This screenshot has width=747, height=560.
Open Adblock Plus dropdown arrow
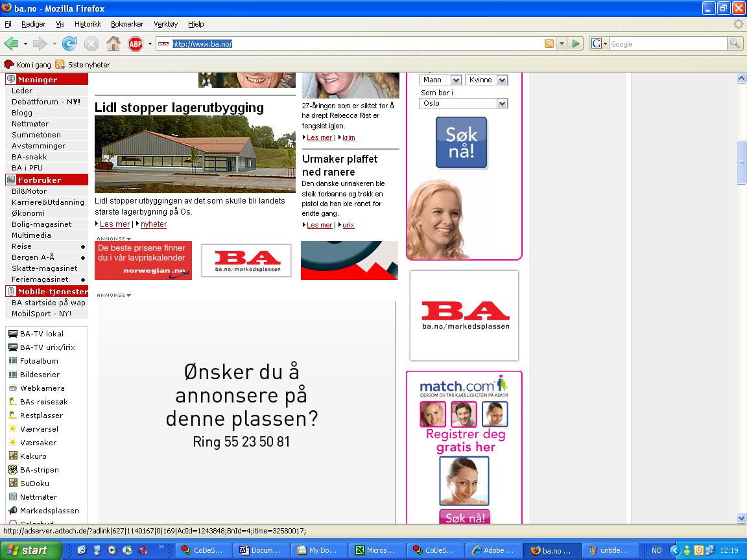click(150, 44)
